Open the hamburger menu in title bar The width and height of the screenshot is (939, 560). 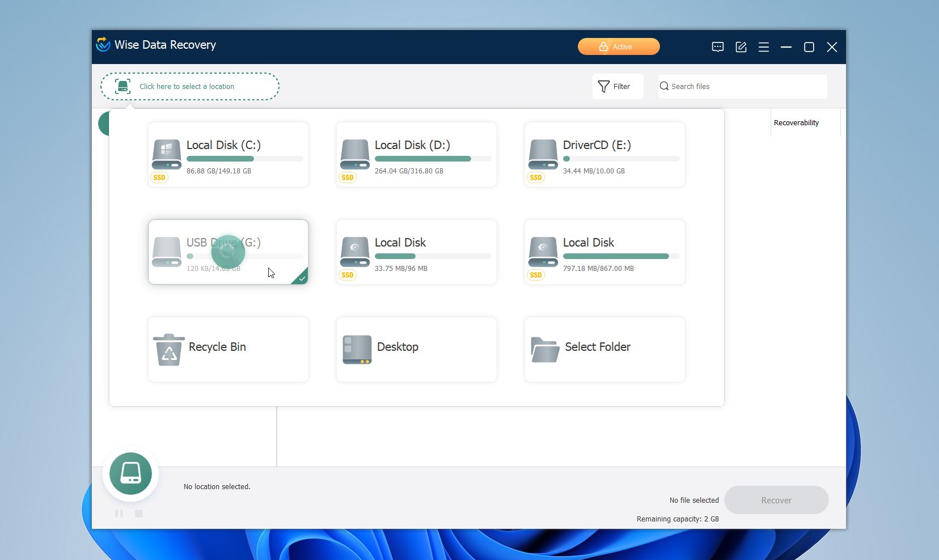tap(763, 47)
